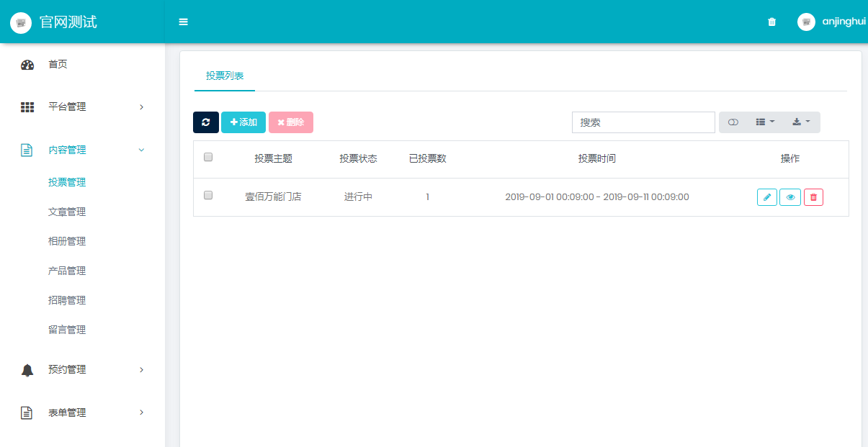The image size is (868, 447).
Task: View vote details with eye icon
Action: [x=790, y=197]
